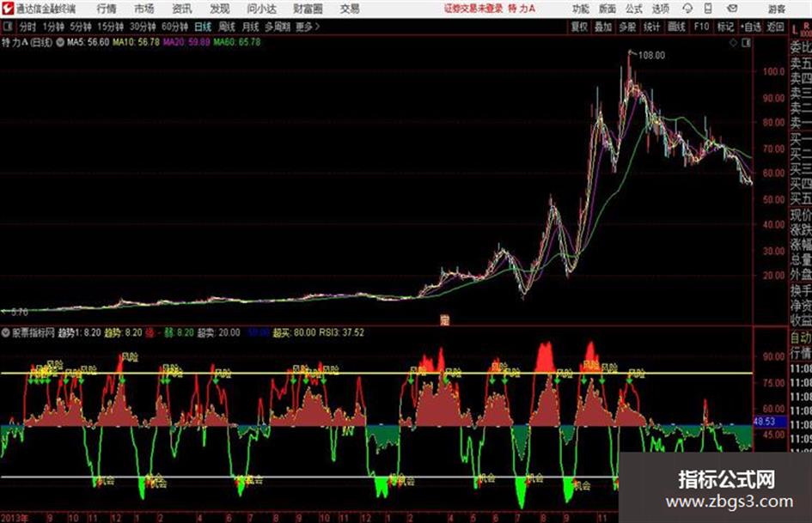Viewport: 812px width, 523px height.
Task: Click the 2013年 timeline label
Action: point(15,518)
